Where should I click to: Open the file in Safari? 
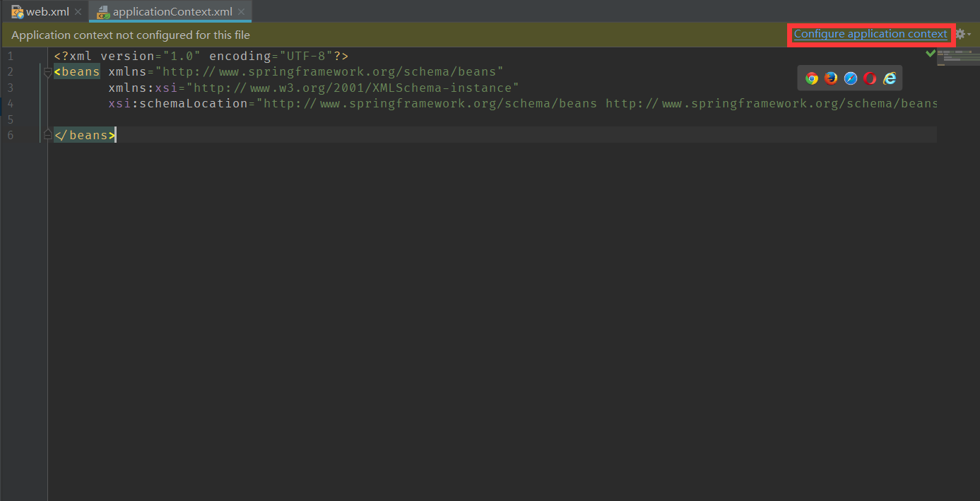click(850, 78)
